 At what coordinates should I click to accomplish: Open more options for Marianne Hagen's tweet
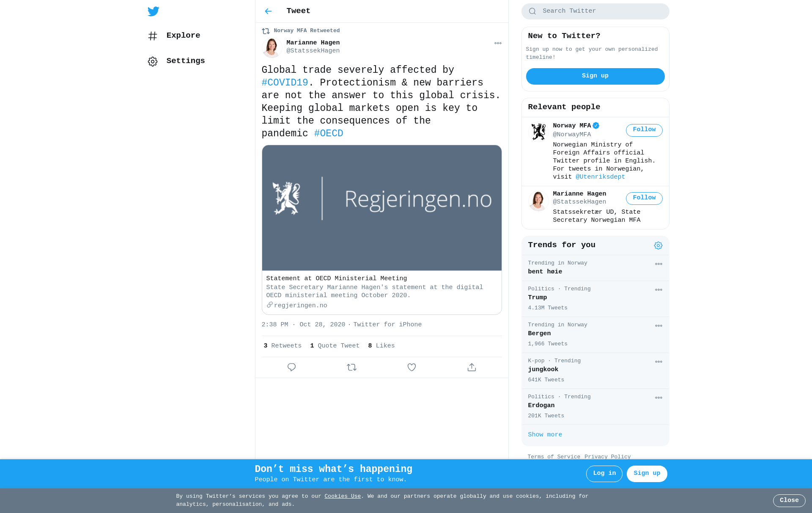(x=498, y=43)
